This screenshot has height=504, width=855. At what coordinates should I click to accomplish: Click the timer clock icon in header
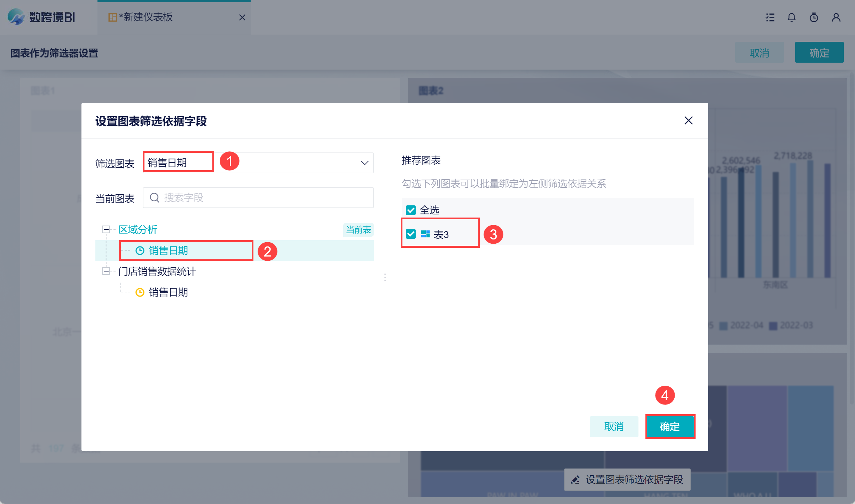pyautogui.click(x=814, y=17)
